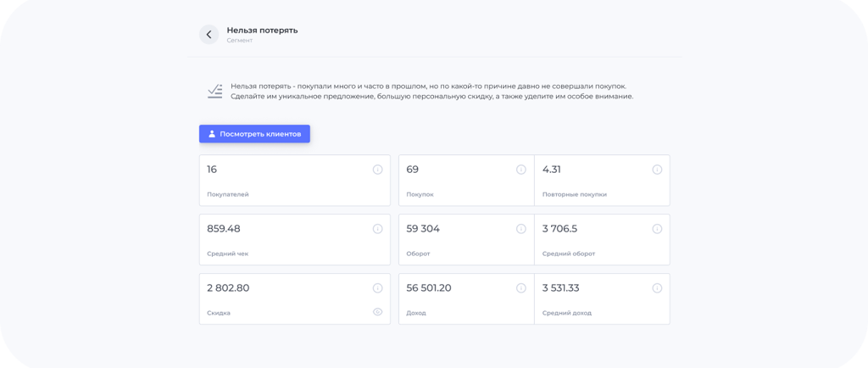Show info for Средний оборот card
The height and width of the screenshot is (368, 868).
click(x=657, y=229)
